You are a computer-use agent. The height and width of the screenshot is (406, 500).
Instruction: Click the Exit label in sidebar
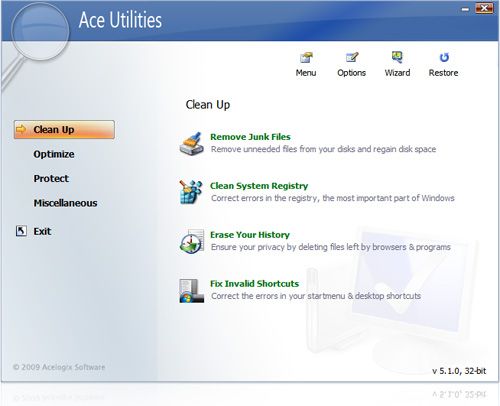click(42, 231)
